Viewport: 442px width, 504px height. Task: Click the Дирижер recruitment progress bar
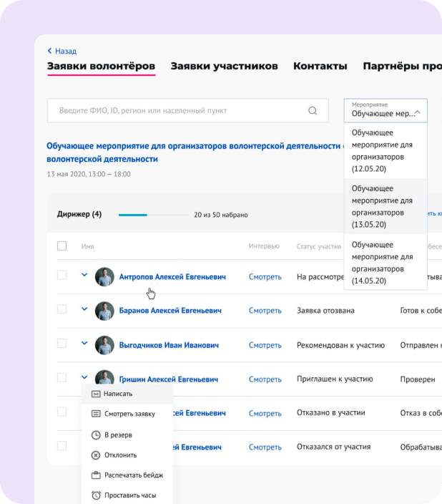point(152,214)
